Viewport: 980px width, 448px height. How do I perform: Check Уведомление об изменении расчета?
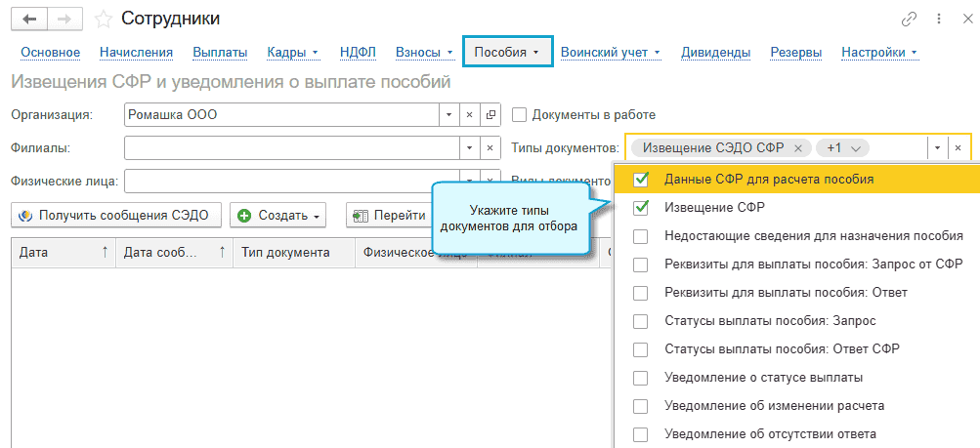click(x=641, y=406)
